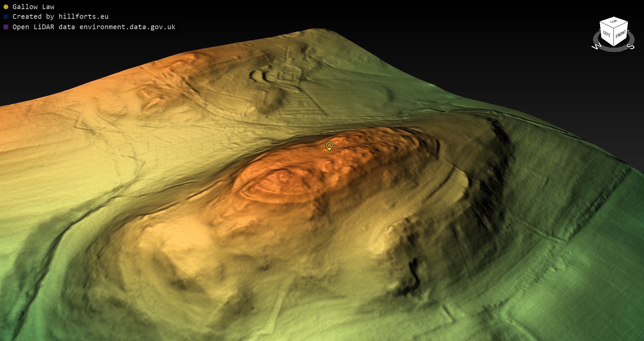644x341 pixels.
Task: Click the S compass direction letter
Action: (x=631, y=46)
